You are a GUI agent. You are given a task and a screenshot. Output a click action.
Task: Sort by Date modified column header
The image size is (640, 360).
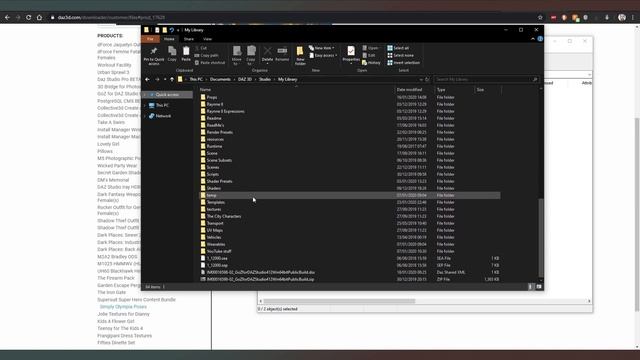409,90
